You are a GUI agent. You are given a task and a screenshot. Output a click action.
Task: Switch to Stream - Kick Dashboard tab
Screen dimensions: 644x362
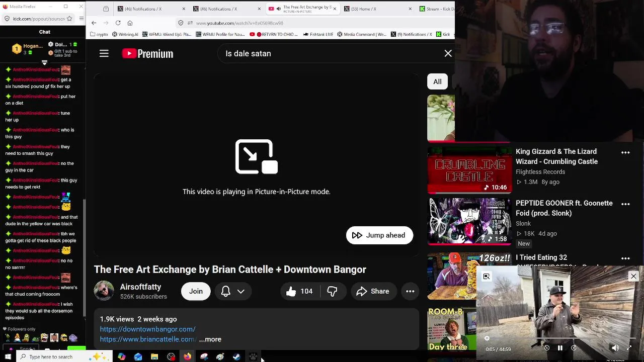(437, 9)
